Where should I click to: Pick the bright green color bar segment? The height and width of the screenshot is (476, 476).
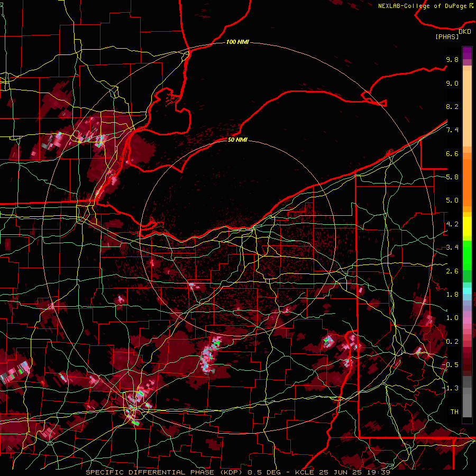467,255
